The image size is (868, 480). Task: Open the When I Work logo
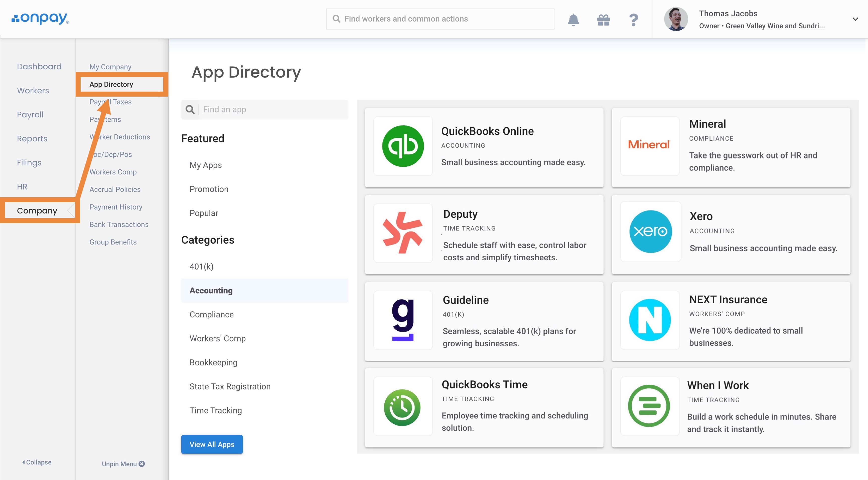click(649, 406)
